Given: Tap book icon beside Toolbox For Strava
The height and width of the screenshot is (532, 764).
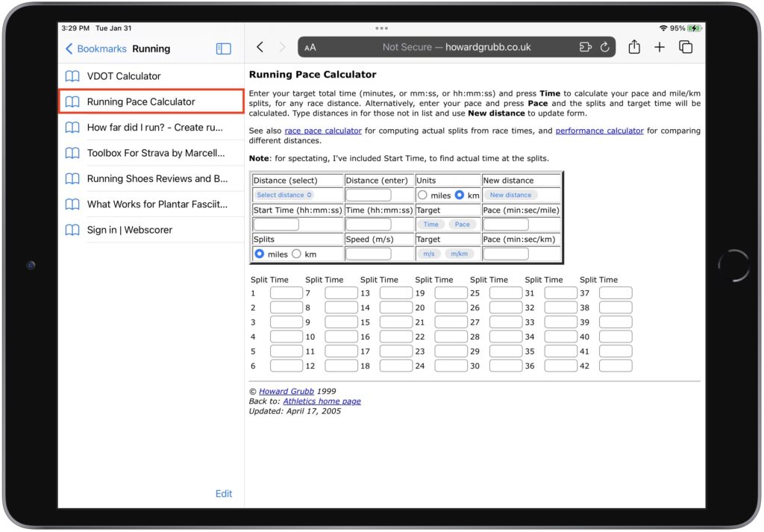Looking at the screenshot, I should click(x=72, y=153).
